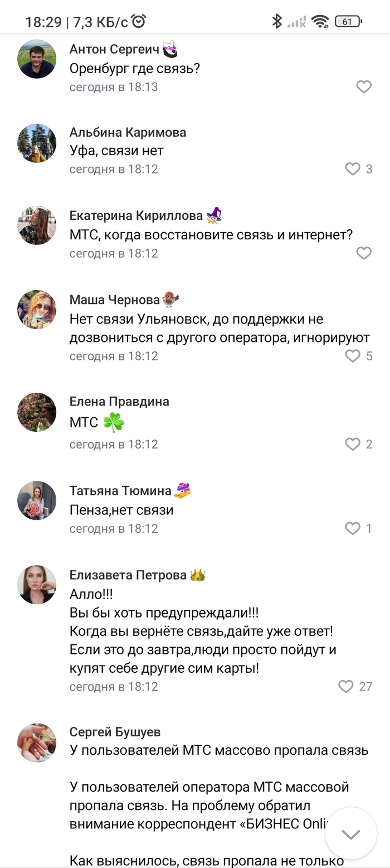Like Татьяна Тюмина's Пенза comment
This screenshot has height=868, width=390.
pos(353,528)
